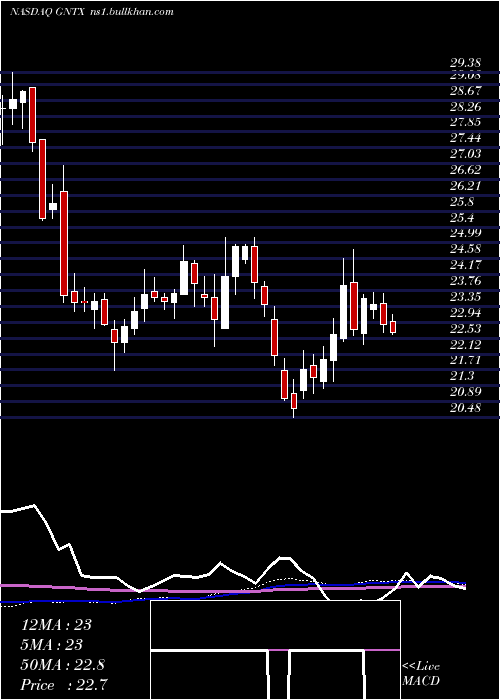500x700 pixels.
Task: Select the 23.76 price axis label
Action: pyautogui.click(x=465, y=281)
